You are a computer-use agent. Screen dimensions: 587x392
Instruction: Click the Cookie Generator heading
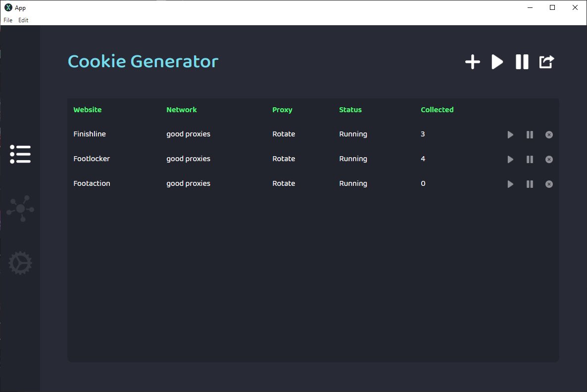tap(143, 61)
